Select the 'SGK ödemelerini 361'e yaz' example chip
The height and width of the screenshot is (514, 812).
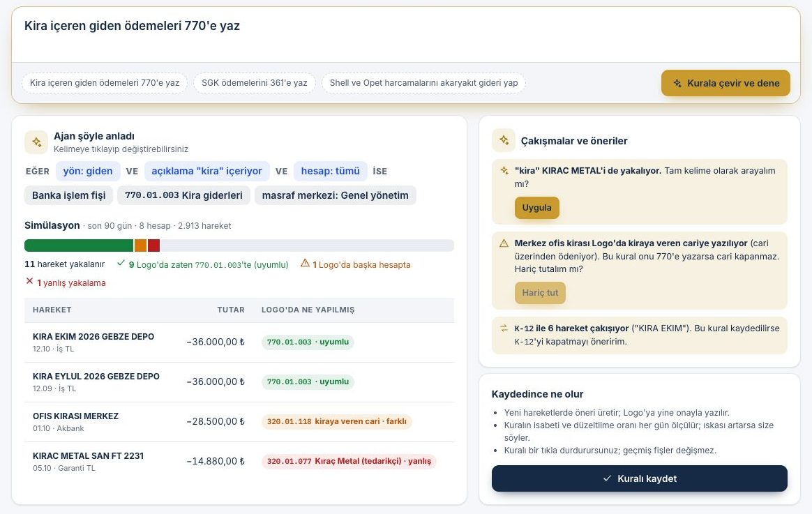pyautogui.click(x=254, y=83)
